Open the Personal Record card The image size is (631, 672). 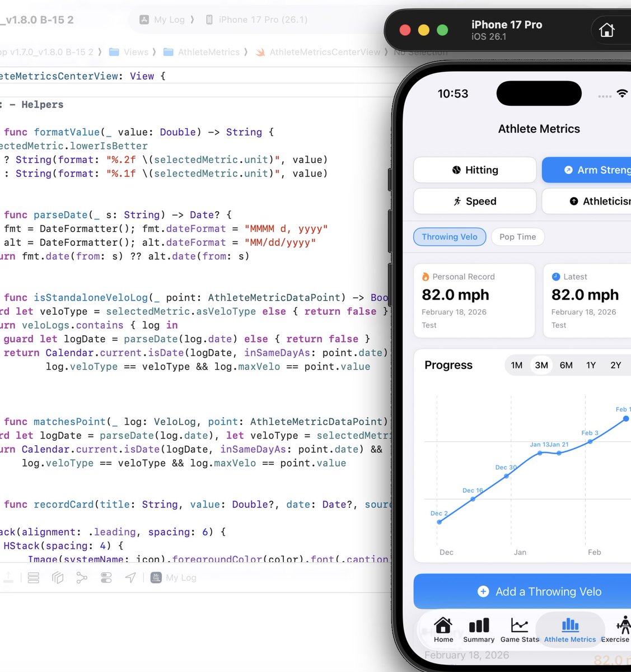474,301
